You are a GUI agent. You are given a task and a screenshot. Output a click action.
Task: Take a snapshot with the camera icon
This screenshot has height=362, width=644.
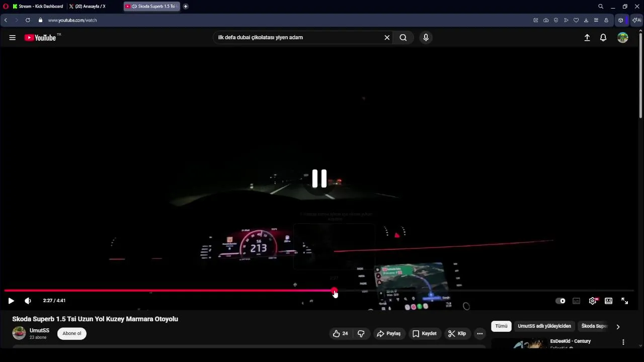coord(546,20)
